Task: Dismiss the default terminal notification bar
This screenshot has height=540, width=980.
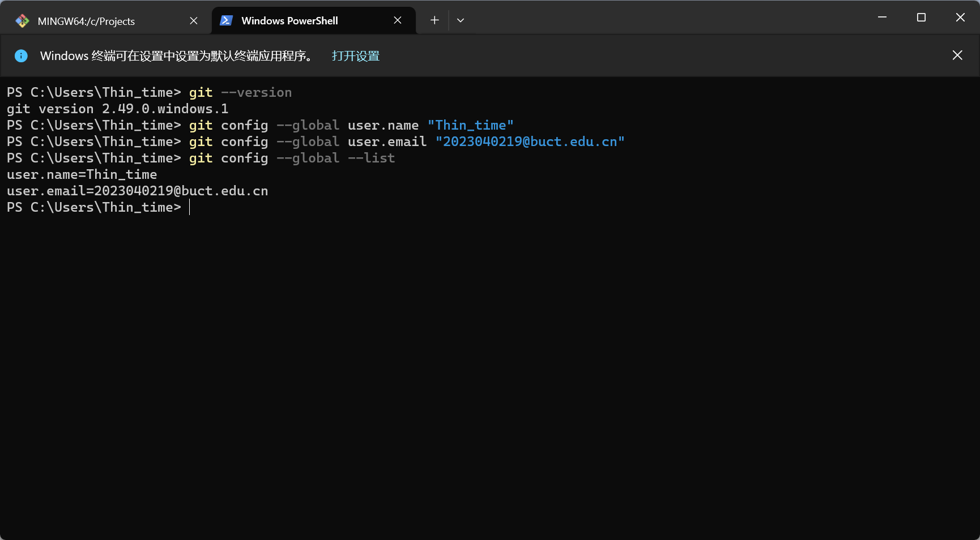Action: click(x=957, y=55)
